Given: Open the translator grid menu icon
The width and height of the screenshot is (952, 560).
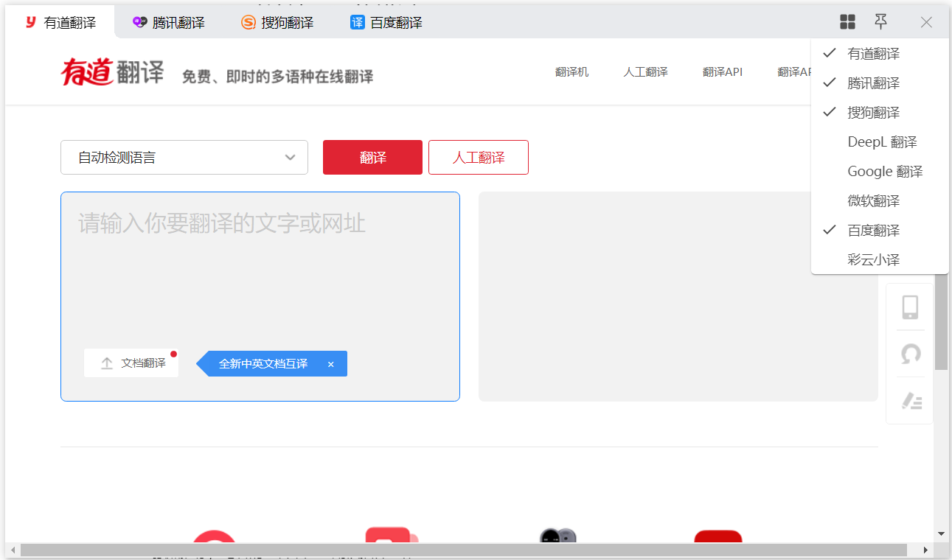Looking at the screenshot, I should pyautogui.click(x=847, y=22).
